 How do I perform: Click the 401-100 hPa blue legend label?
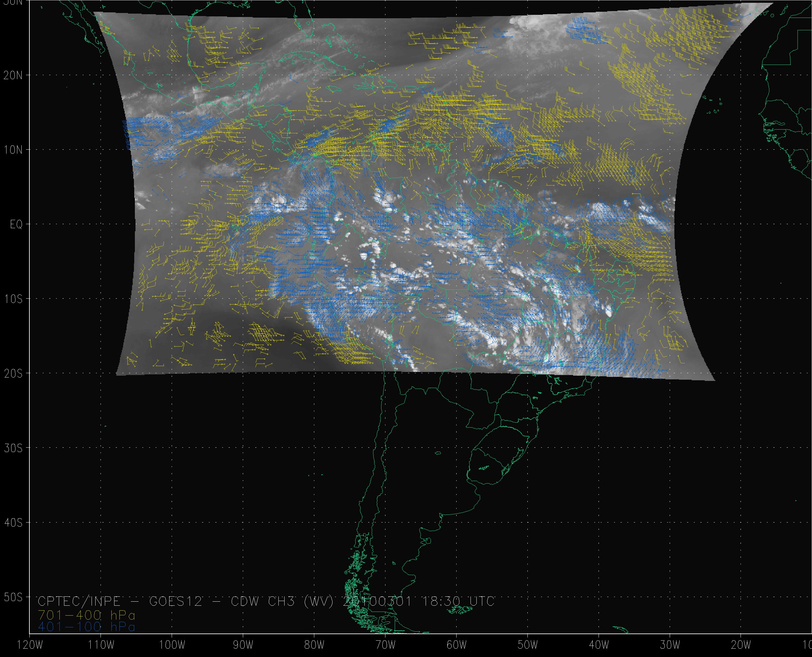86,627
